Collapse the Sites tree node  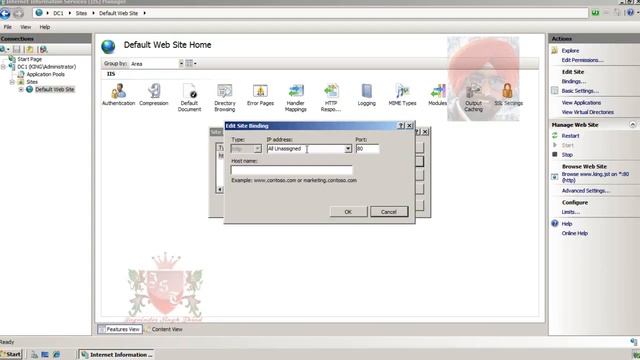(x=12, y=82)
